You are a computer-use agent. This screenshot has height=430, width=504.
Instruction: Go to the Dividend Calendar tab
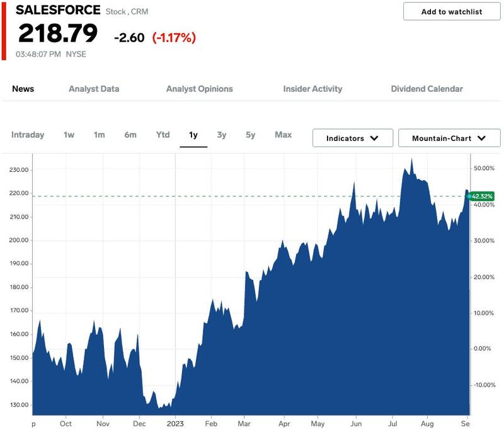(427, 89)
